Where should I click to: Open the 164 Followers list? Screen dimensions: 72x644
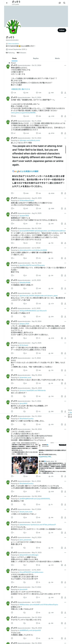[x=21, y=53]
